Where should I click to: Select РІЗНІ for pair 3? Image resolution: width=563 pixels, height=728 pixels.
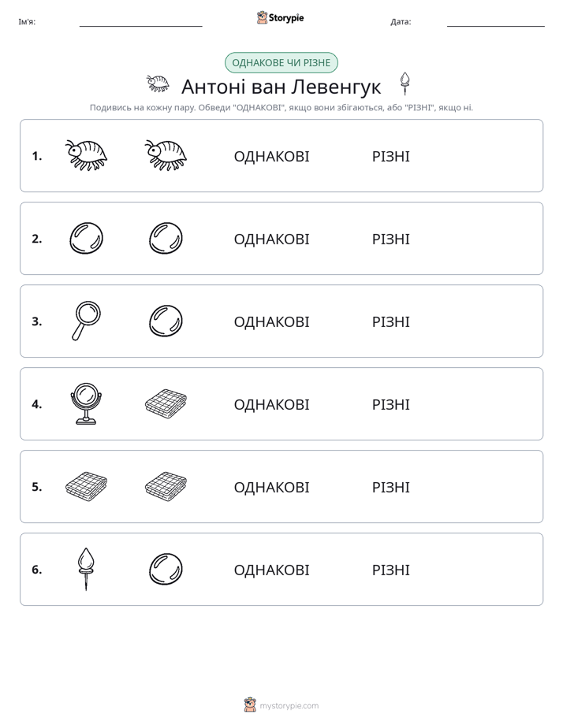390,321
